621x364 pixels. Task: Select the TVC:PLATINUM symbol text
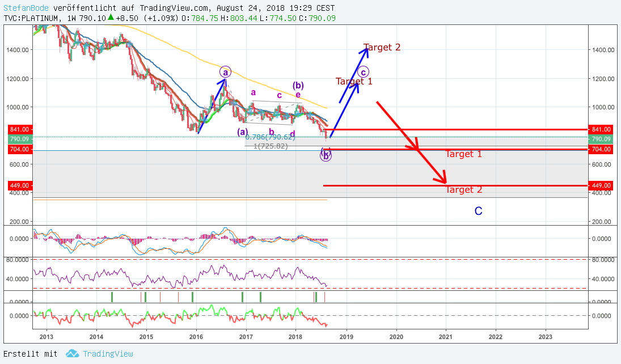point(31,18)
